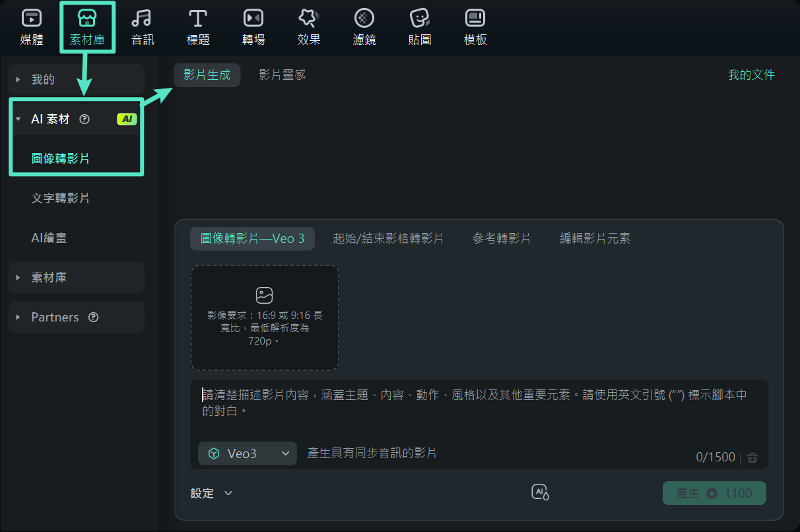Open the Veo3 model selector
Screen dimensions: 800x532
(x=247, y=453)
